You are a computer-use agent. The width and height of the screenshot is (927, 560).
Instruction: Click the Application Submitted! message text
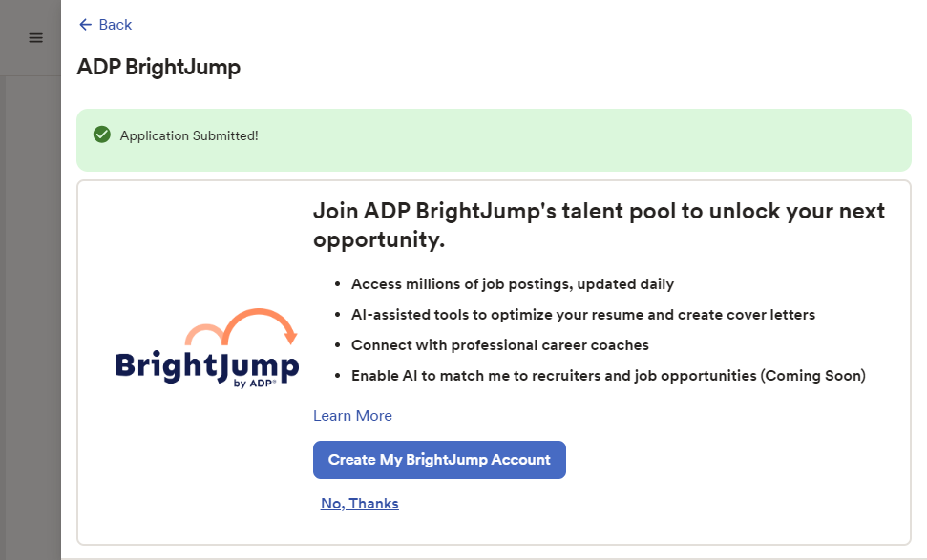click(x=189, y=135)
